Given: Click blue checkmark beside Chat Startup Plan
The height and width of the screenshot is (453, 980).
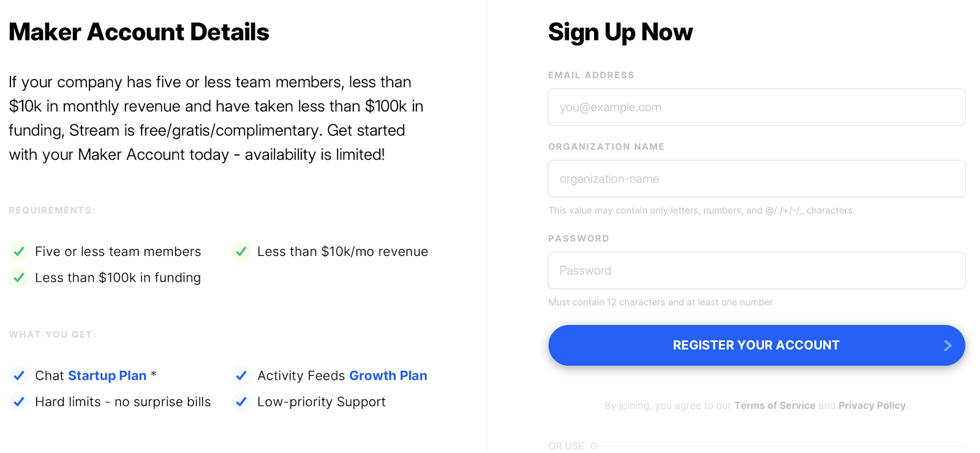Looking at the screenshot, I should [x=19, y=375].
